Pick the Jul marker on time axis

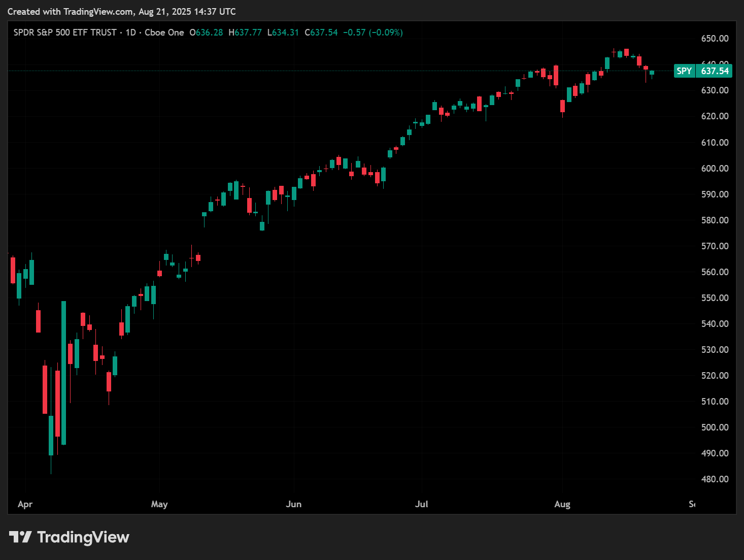tap(421, 504)
